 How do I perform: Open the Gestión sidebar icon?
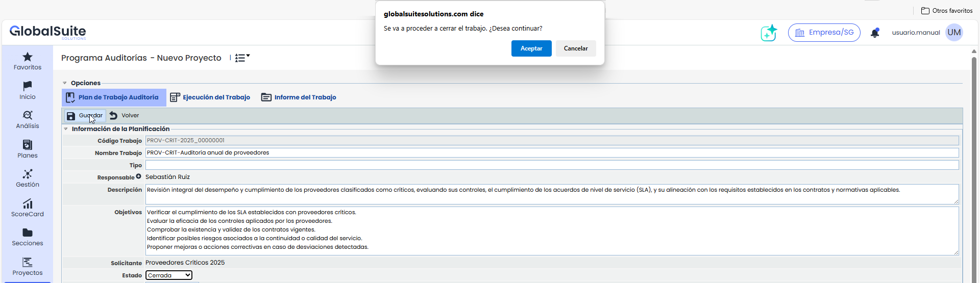tap(28, 174)
